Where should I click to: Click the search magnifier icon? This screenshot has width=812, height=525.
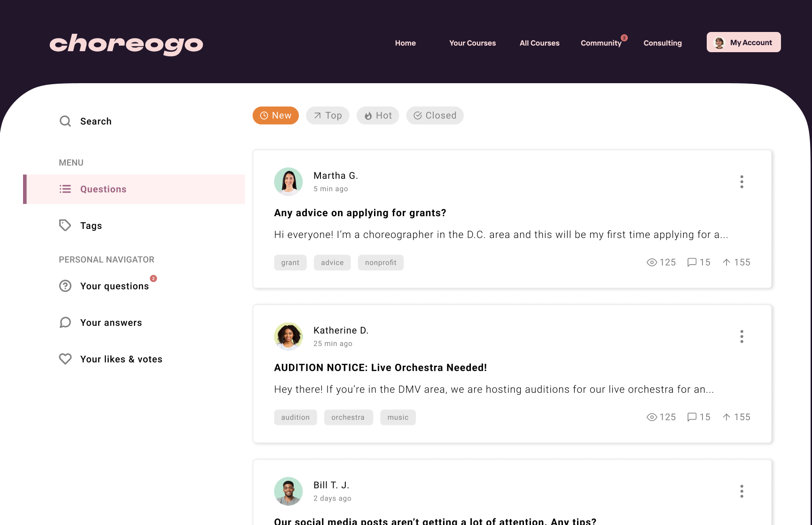[65, 121]
